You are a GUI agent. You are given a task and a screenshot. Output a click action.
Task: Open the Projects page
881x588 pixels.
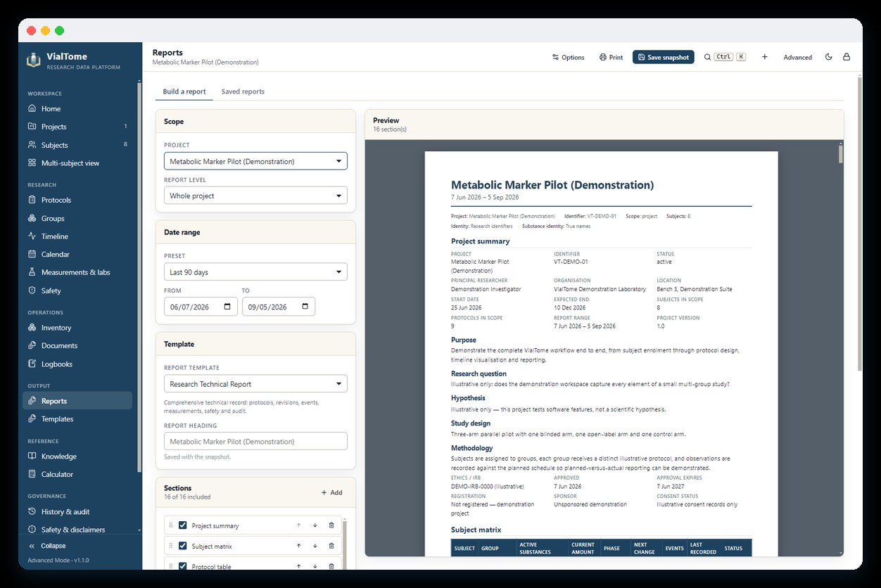pyautogui.click(x=78, y=127)
